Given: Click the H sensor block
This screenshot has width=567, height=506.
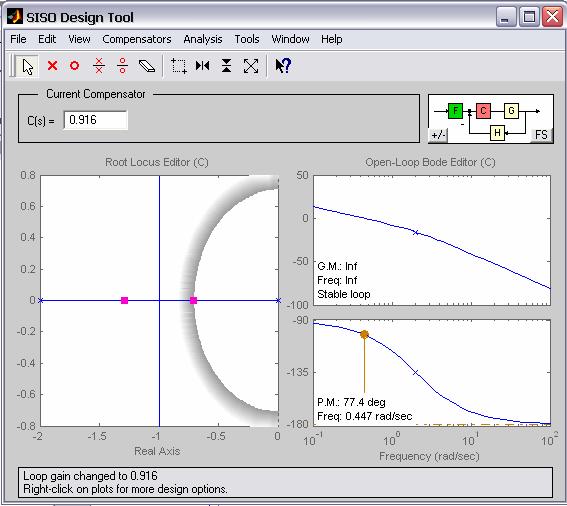Looking at the screenshot, I should coord(498,133).
